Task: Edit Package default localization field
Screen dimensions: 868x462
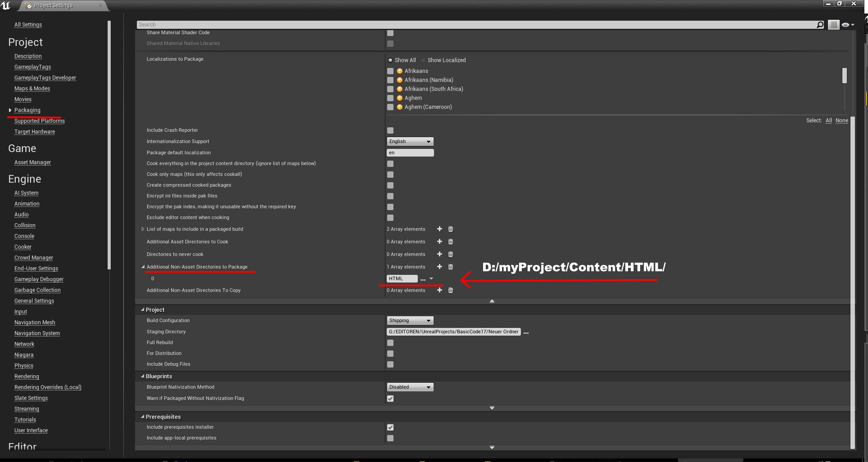Action: click(410, 153)
